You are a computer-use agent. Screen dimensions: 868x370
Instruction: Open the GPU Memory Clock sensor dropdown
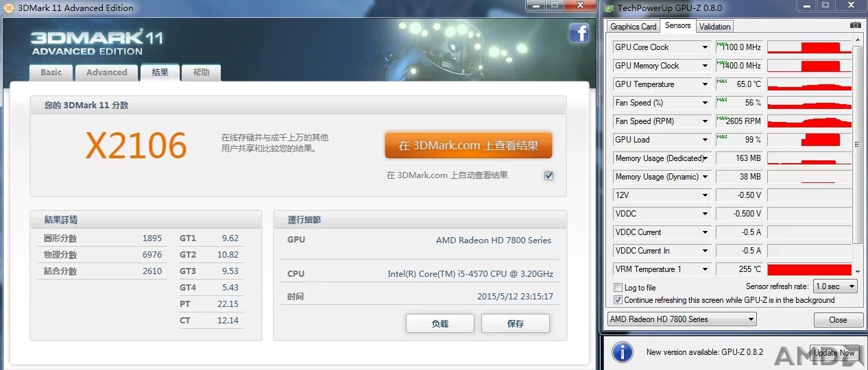tap(705, 66)
